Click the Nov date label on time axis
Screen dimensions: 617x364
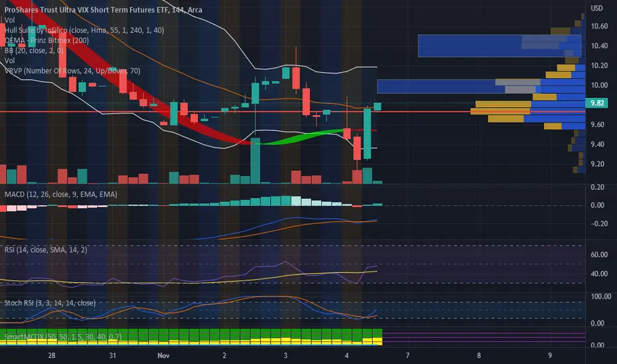click(x=164, y=355)
